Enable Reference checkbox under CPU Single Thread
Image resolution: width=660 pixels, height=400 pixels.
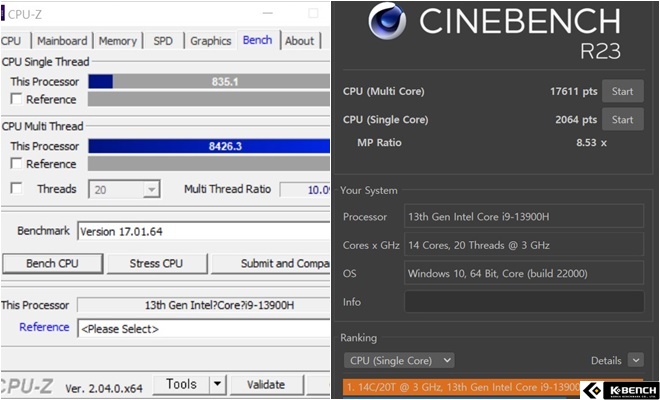click(16, 99)
